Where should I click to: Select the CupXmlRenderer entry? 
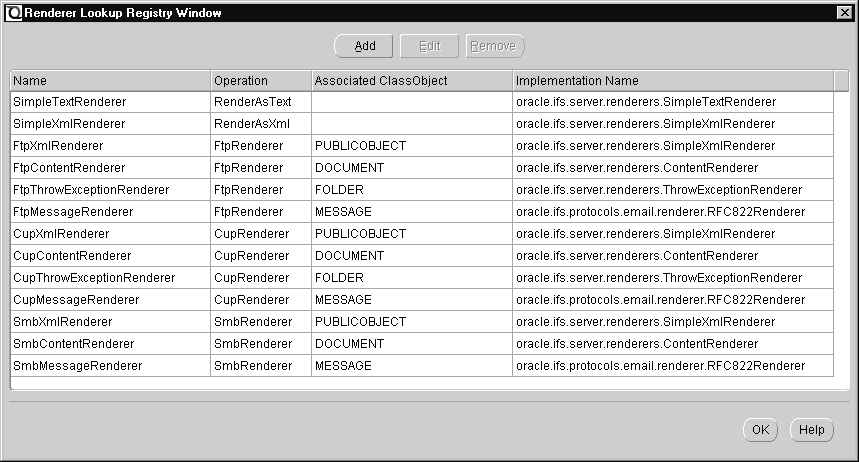[110, 233]
